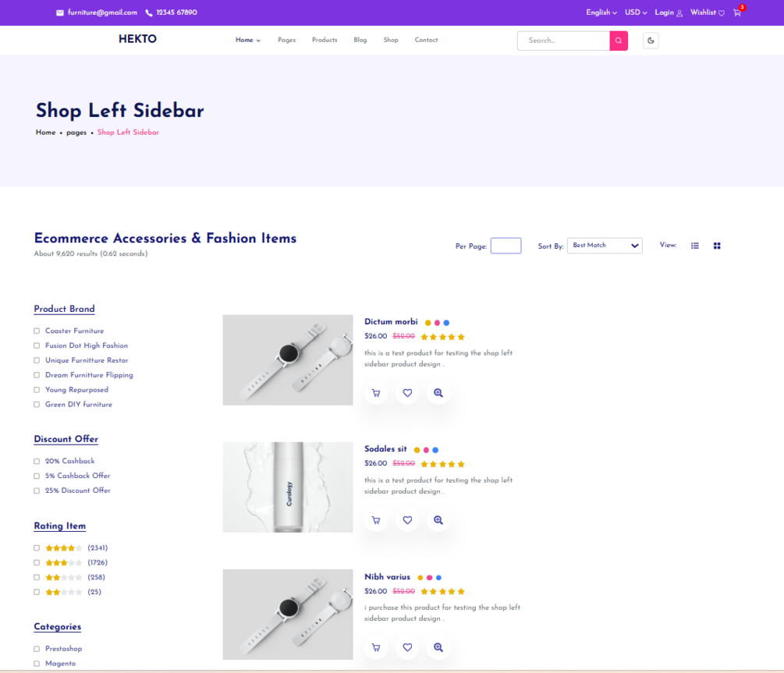Expand the USD currency selector
Screen dimensions: 784x673
(636, 12)
